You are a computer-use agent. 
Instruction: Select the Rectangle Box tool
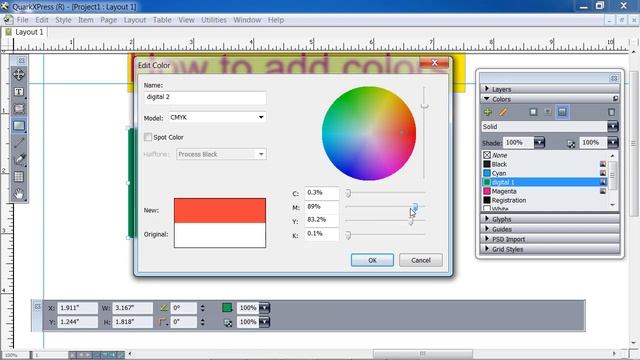click(19, 126)
